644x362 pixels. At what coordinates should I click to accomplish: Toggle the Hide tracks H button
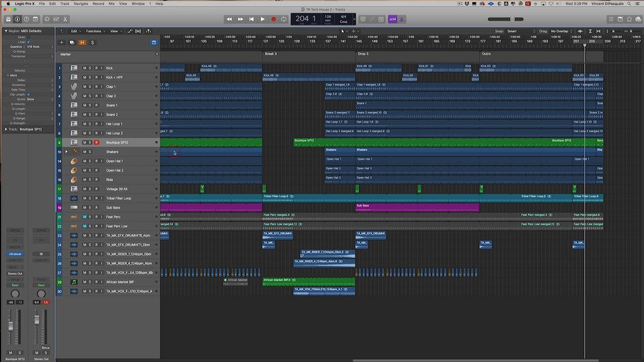[x=82, y=42]
